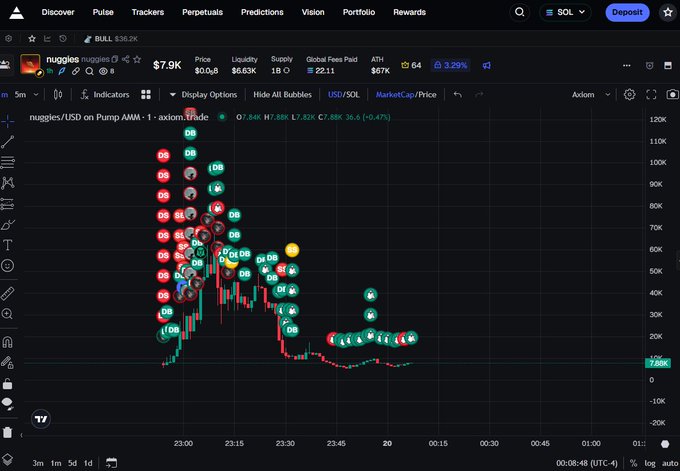Activate the zoom-in magnifier tool

(x=7, y=314)
